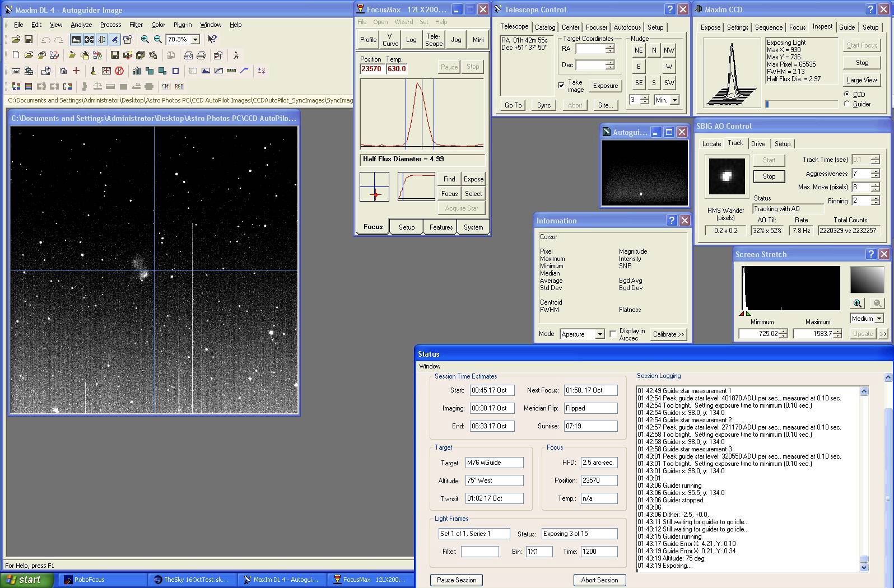The height and width of the screenshot is (588, 894).
Task: Open the Analyze menu
Action: tap(81, 25)
